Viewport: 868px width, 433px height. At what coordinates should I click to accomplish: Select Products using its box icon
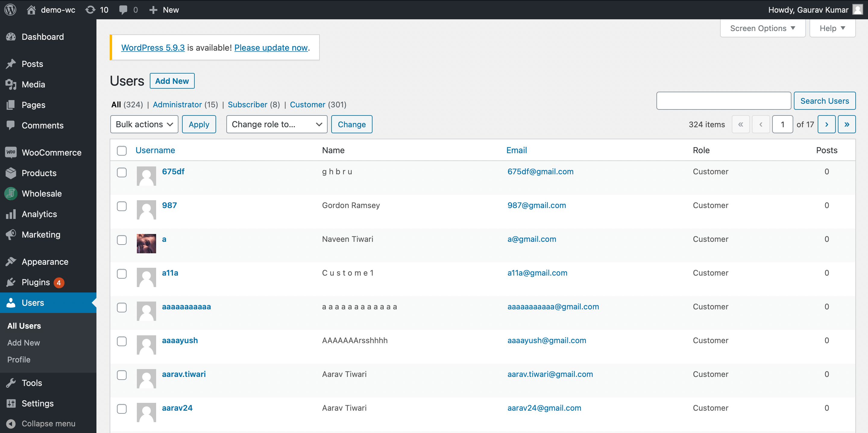pyautogui.click(x=11, y=173)
